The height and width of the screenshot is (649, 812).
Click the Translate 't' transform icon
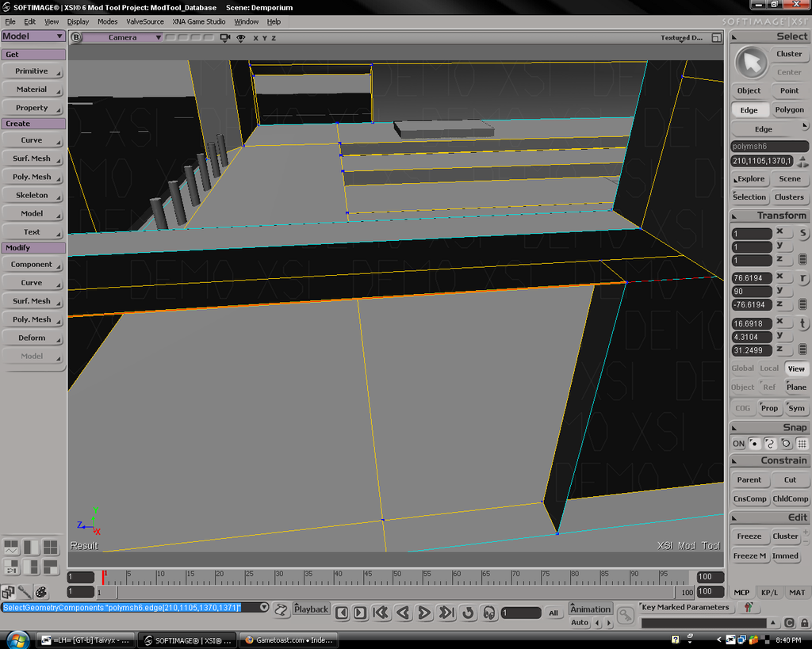pyautogui.click(x=802, y=323)
